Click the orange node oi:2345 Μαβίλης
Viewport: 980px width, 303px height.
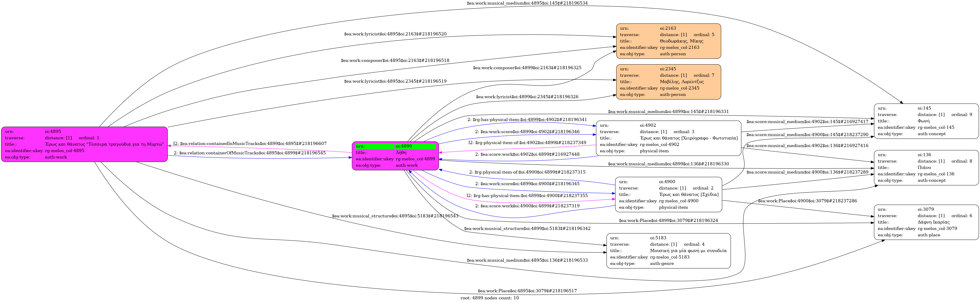pos(668,82)
